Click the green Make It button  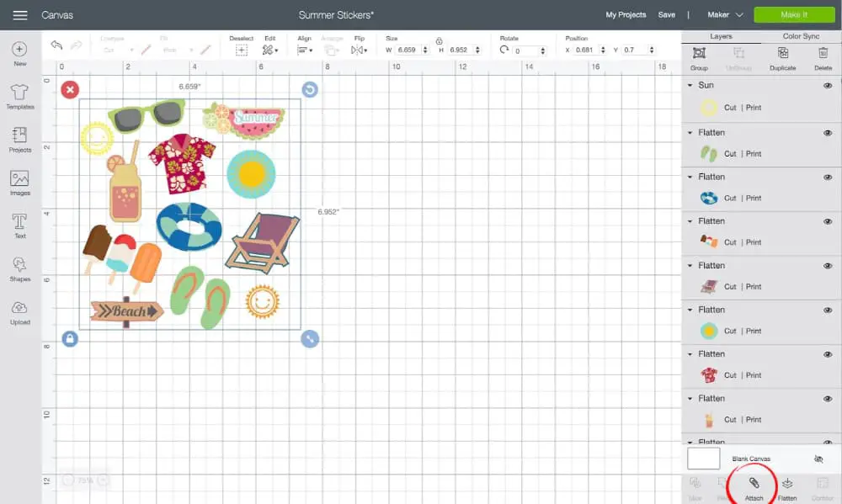pyautogui.click(x=794, y=14)
